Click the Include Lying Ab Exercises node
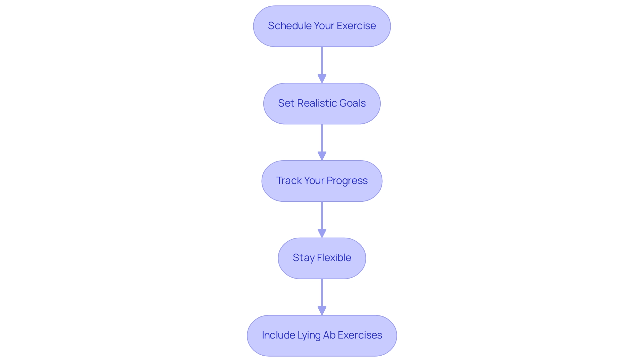 click(322, 335)
